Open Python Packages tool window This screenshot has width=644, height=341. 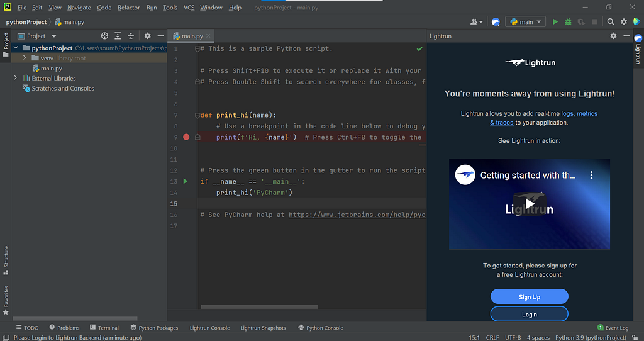click(x=155, y=327)
